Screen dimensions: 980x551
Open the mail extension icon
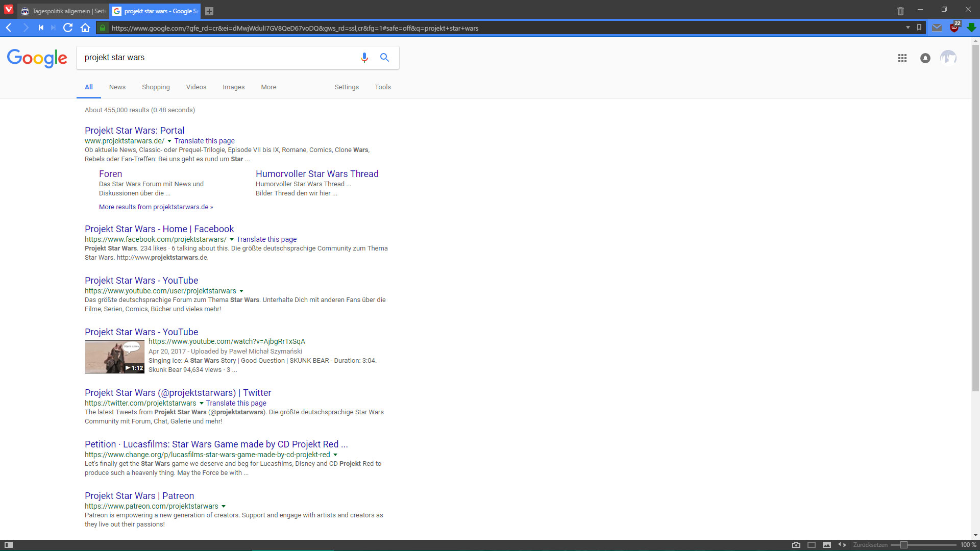(937, 28)
